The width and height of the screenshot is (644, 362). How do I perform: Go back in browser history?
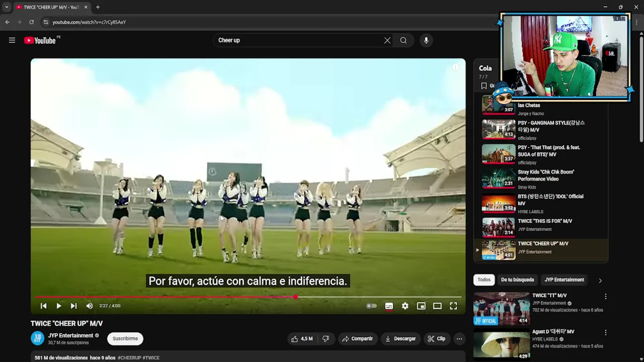pyautogui.click(x=7, y=22)
